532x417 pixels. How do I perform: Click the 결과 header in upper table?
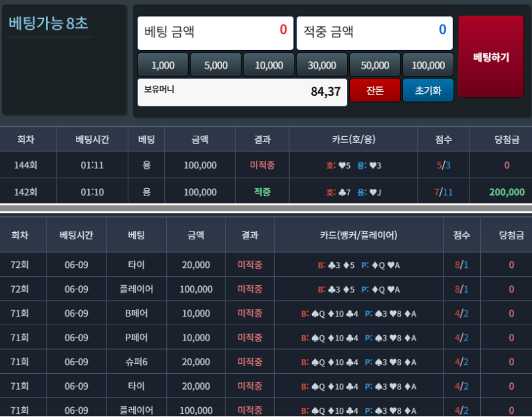[262, 139]
